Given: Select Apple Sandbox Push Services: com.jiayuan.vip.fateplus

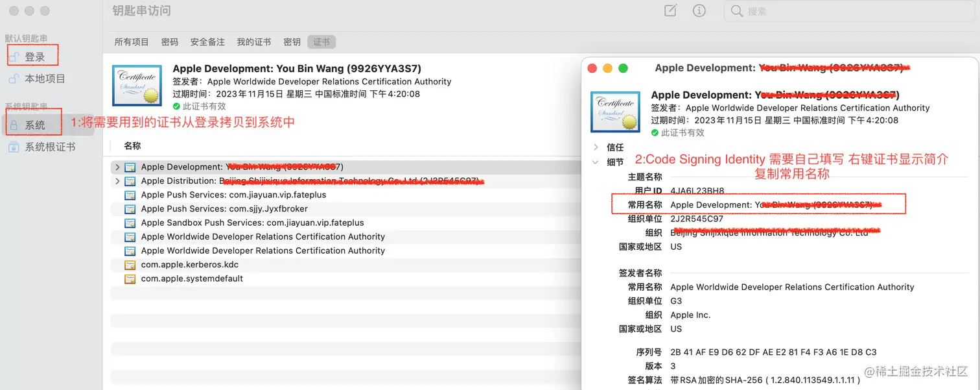Looking at the screenshot, I should [x=253, y=223].
